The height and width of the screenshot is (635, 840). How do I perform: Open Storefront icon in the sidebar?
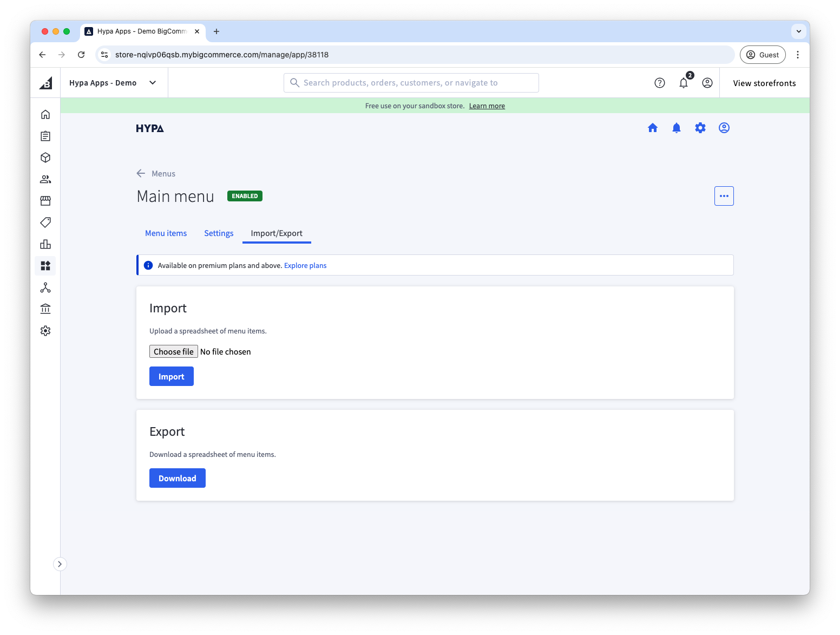[45, 201]
